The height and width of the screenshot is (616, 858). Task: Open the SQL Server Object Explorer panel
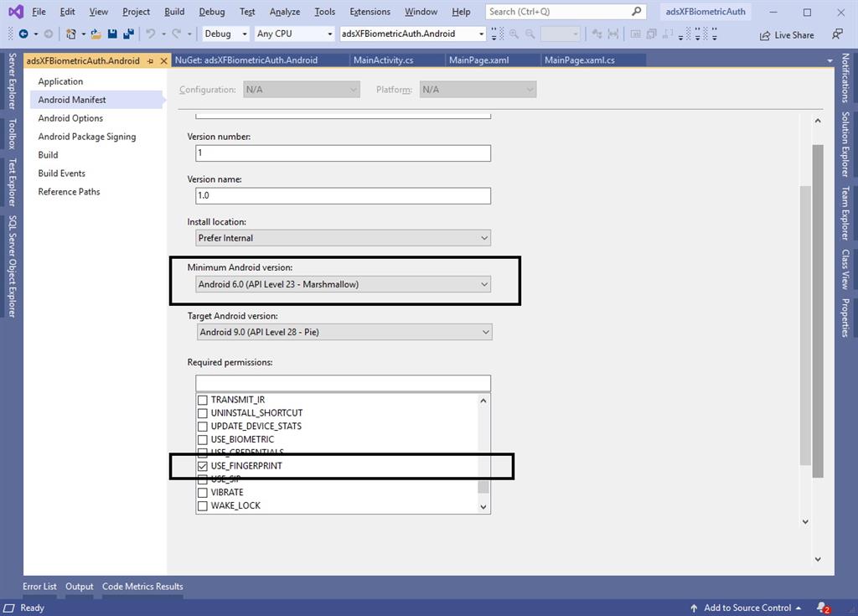[x=12, y=267]
